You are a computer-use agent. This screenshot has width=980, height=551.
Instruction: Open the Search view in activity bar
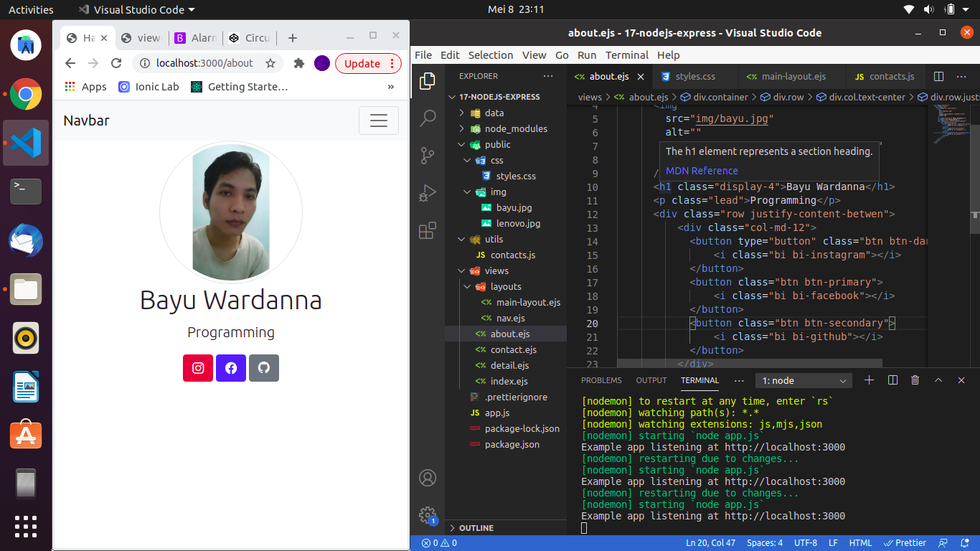[428, 118]
